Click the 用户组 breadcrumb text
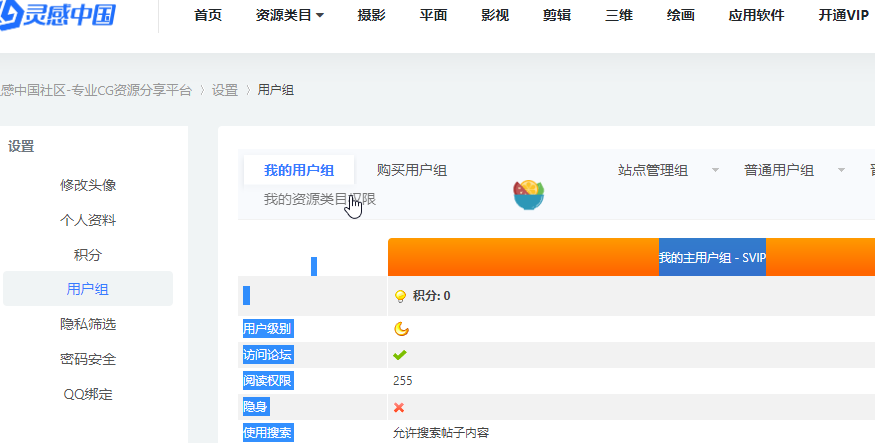 pos(276,90)
